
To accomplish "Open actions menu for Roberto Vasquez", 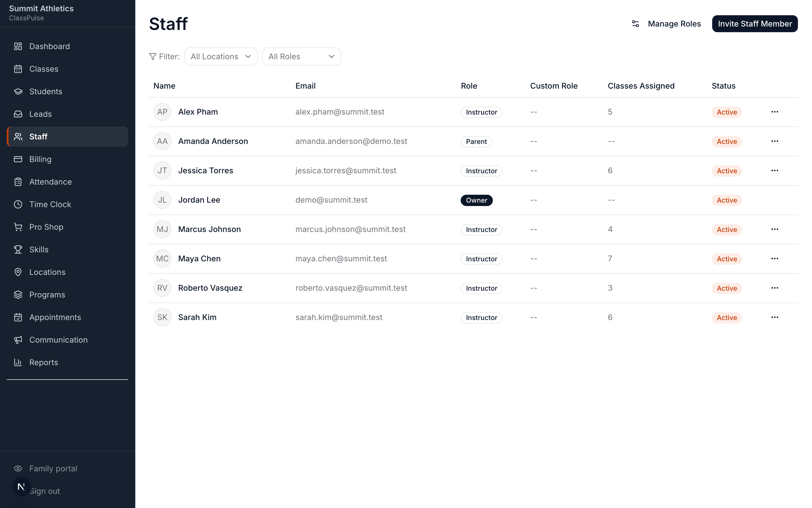I will click(775, 288).
